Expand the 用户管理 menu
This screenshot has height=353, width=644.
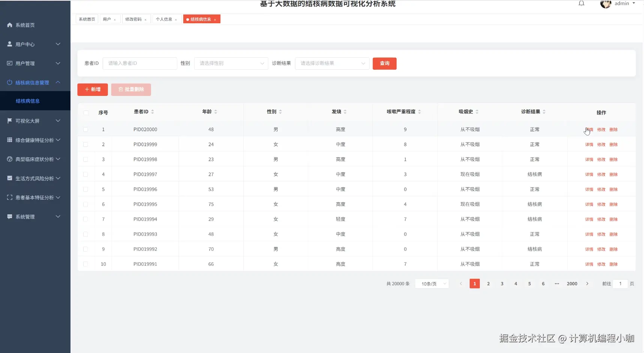click(58, 63)
